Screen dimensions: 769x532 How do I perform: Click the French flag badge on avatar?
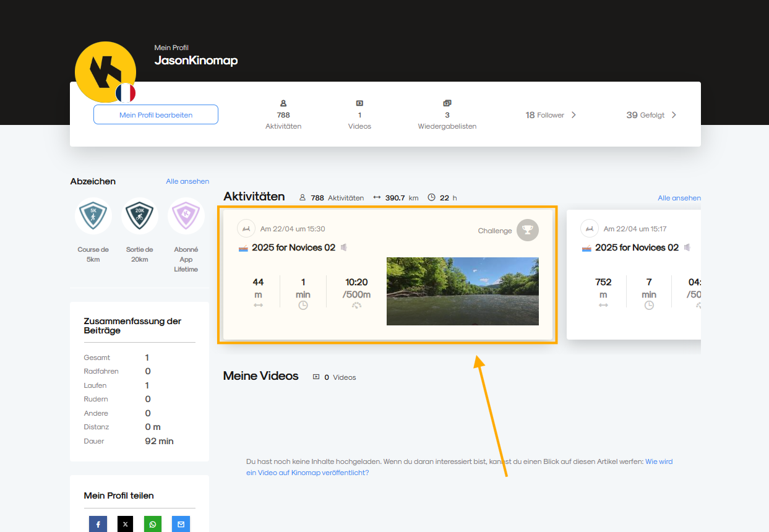126,93
